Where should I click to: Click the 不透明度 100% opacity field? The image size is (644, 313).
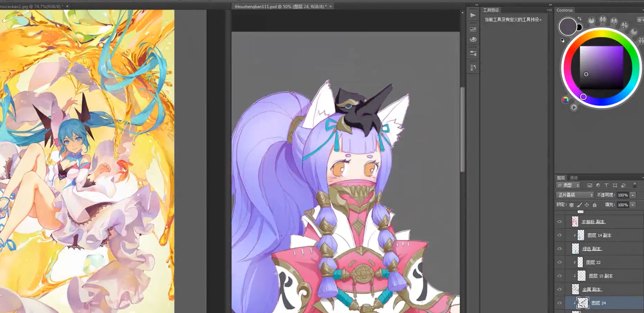coord(623,195)
